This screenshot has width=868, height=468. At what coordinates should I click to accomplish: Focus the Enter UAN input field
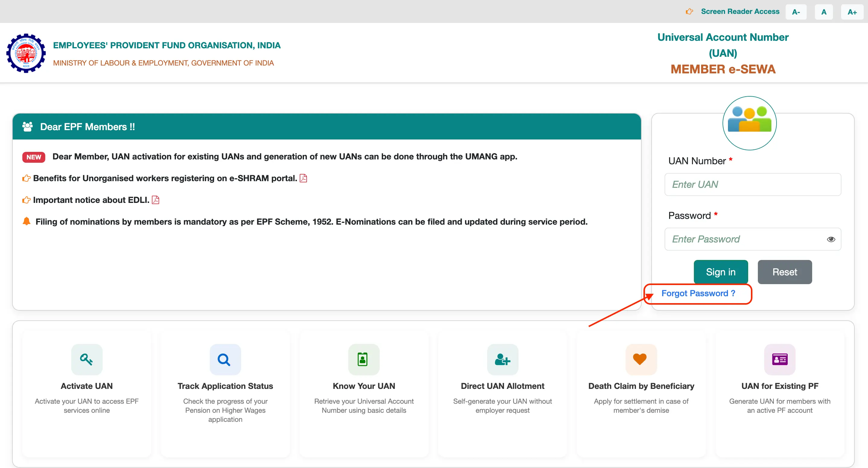pyautogui.click(x=753, y=184)
